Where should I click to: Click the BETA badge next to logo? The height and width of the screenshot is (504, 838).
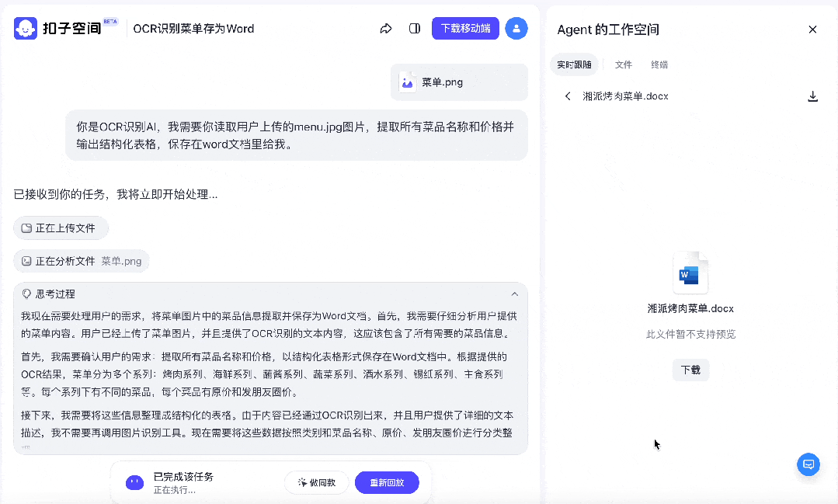click(110, 22)
